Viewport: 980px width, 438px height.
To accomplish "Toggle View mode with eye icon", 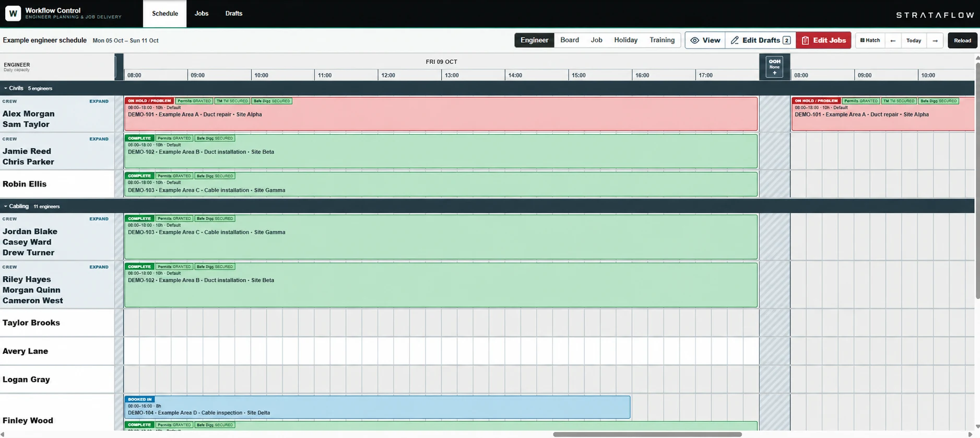I will [705, 40].
